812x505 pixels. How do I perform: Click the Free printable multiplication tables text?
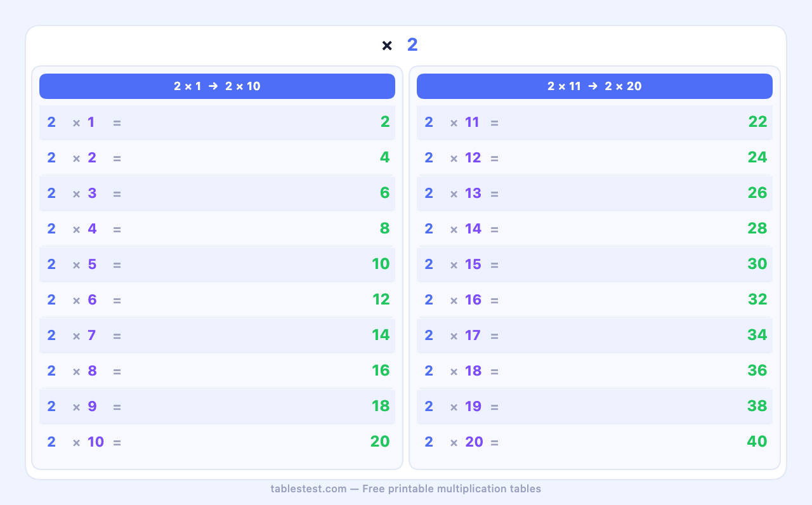[x=452, y=489]
